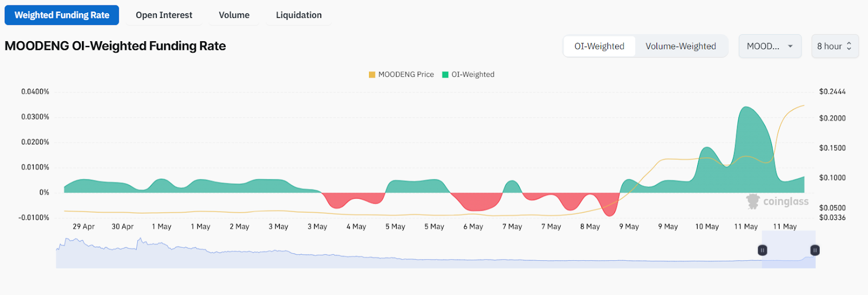Click the MOOD... dropdown caret arrow

point(790,46)
